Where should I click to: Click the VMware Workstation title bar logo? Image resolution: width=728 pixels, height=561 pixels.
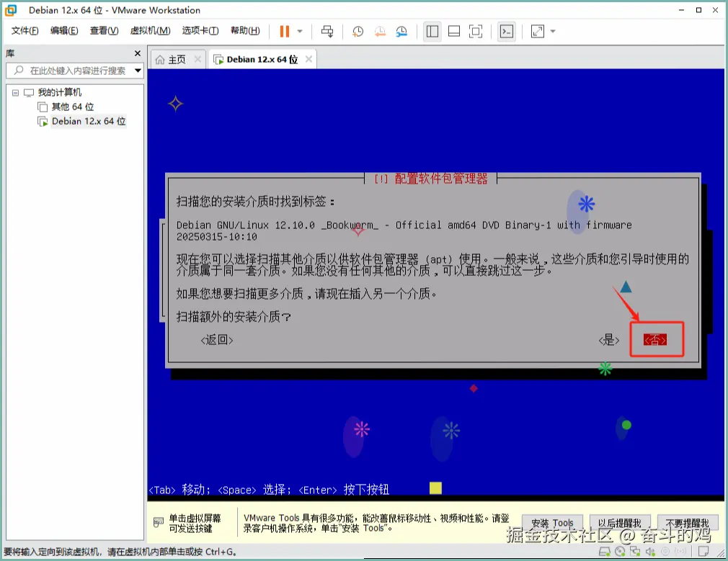pyautogui.click(x=11, y=10)
